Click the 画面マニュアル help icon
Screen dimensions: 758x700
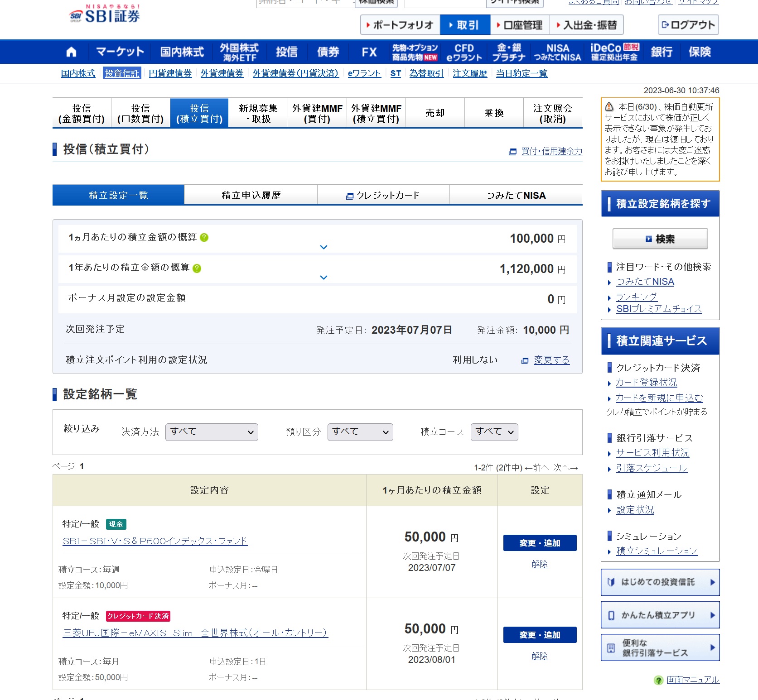pos(658,680)
